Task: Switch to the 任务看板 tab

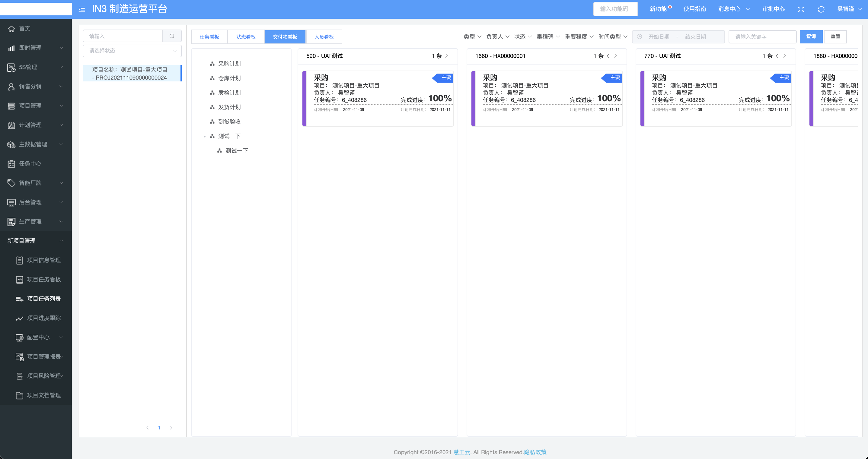Action: click(x=209, y=37)
